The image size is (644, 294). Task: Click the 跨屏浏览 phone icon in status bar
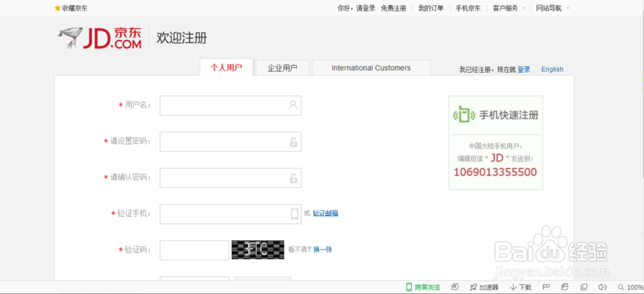coord(409,287)
